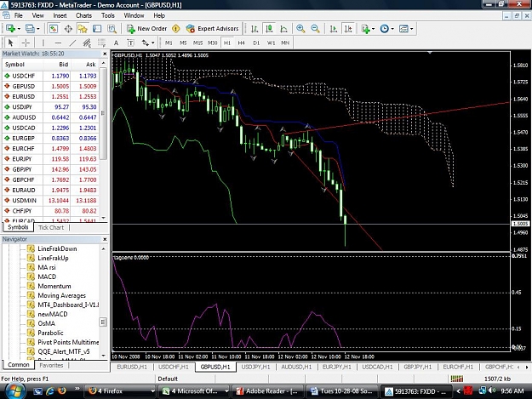
Task: Open the Profiles toolbar icon
Action: (30, 29)
